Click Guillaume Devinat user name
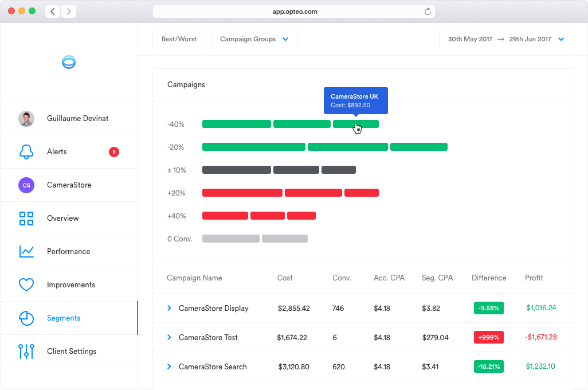 tap(77, 119)
